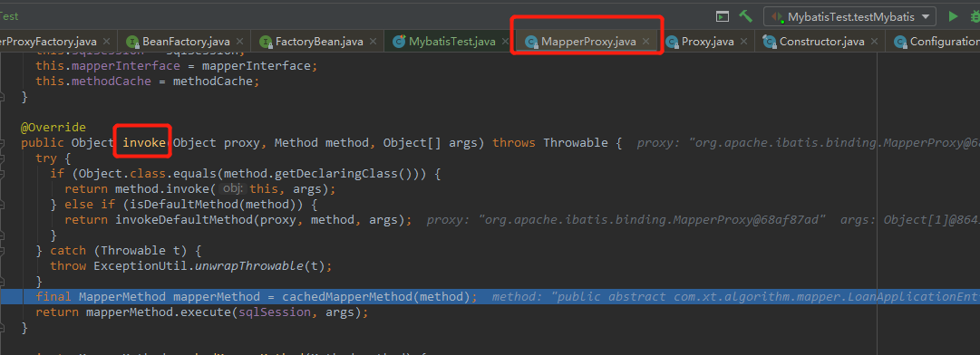This screenshot has height=355, width=980.
Task: Start debugging with the green bug icon
Action: tap(975, 17)
